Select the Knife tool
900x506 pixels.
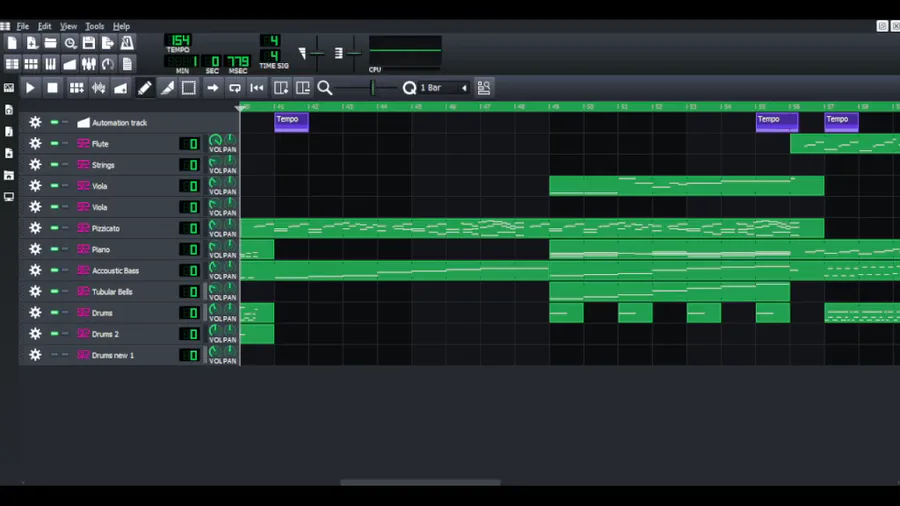click(167, 88)
